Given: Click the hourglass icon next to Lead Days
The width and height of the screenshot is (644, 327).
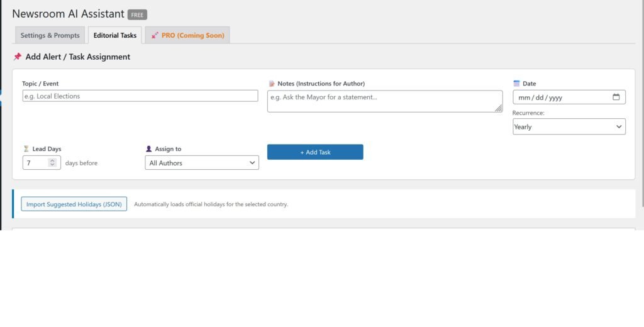Looking at the screenshot, I should (26, 149).
